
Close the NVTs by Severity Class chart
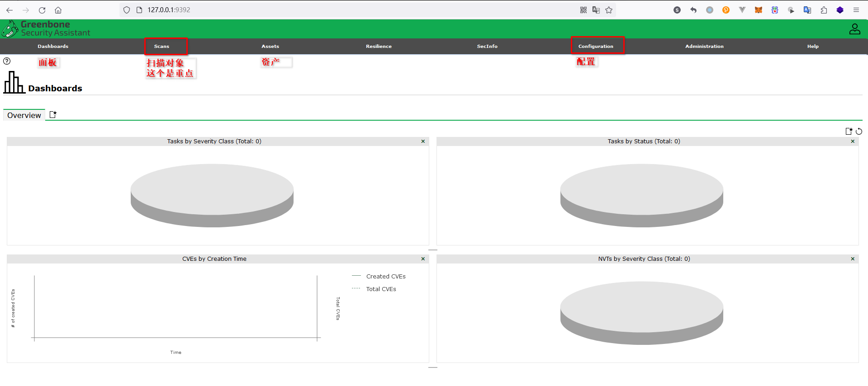(853, 259)
